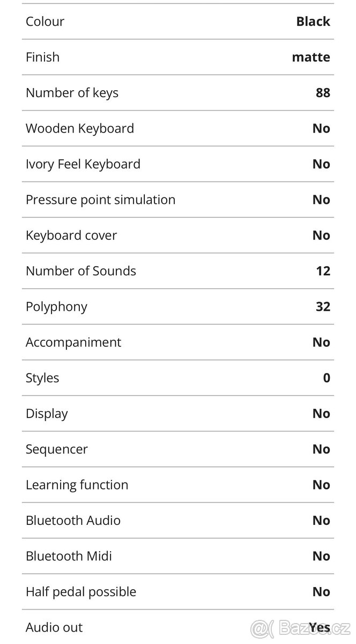Click the Wooden Keyboard label

coord(80,128)
